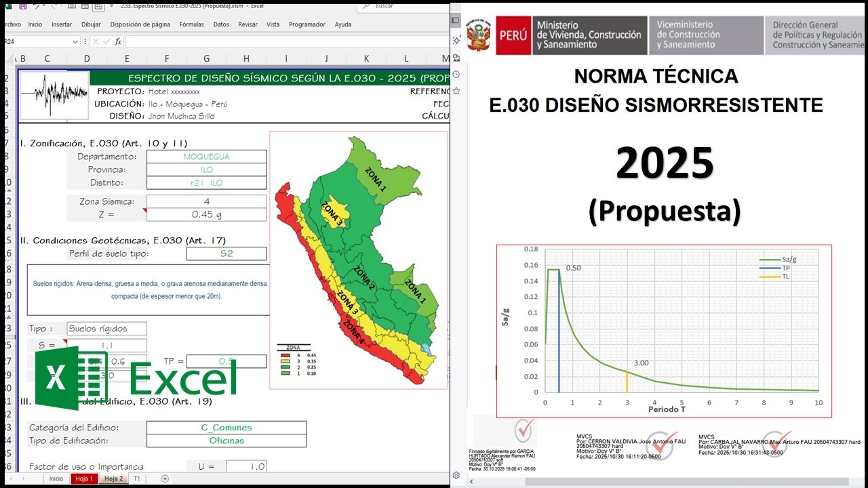Click the cancel X icon in formula bar

[x=96, y=42]
